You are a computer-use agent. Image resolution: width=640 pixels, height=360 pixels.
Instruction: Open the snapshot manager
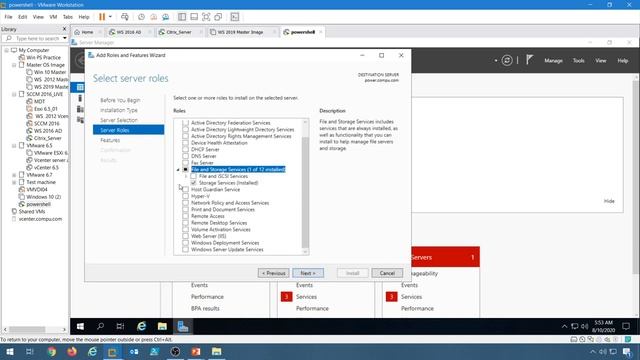[166, 17]
